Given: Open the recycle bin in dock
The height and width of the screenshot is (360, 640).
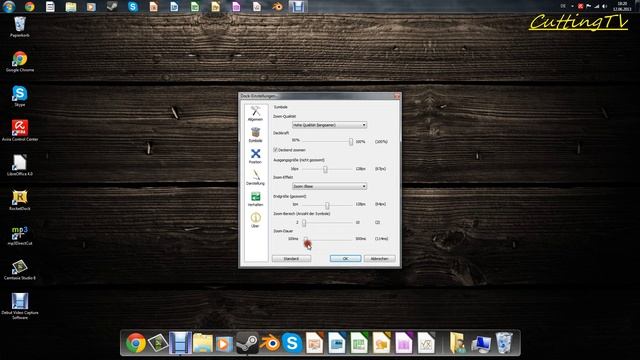Looking at the screenshot, I should point(504,343).
